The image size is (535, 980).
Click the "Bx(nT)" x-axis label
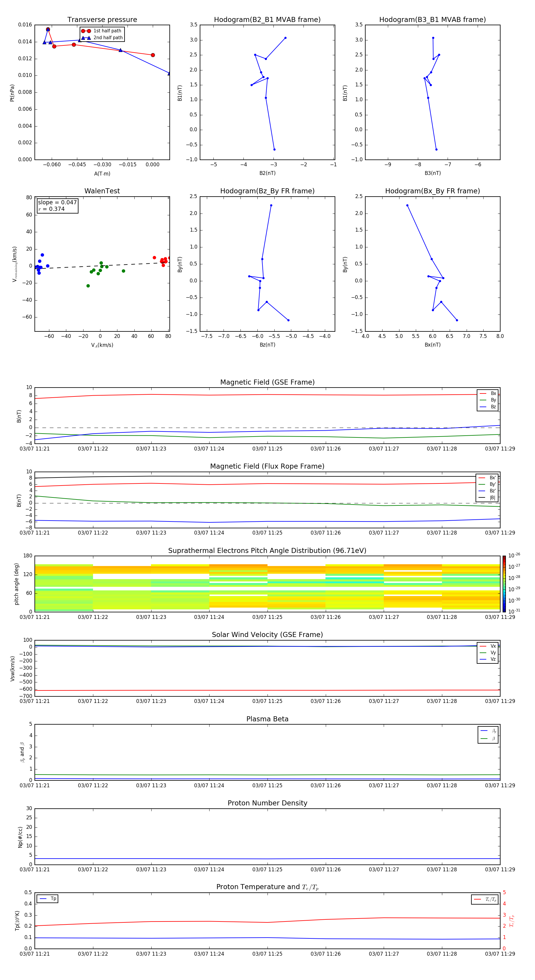(x=432, y=345)
